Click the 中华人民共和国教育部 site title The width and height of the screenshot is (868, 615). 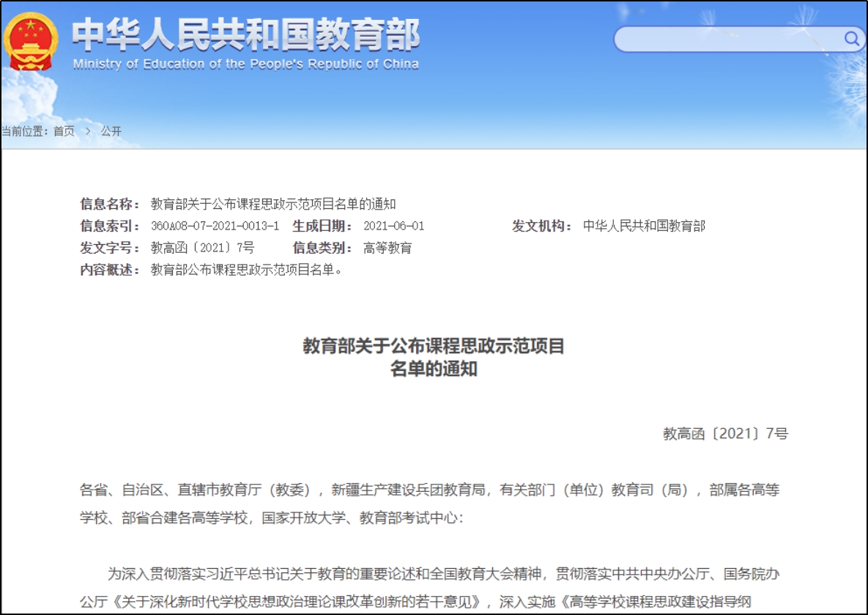[245, 34]
